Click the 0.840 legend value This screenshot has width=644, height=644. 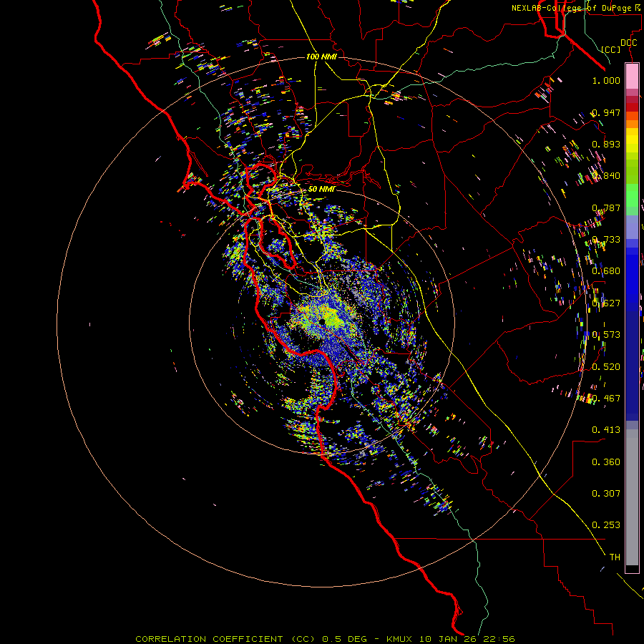(x=606, y=176)
